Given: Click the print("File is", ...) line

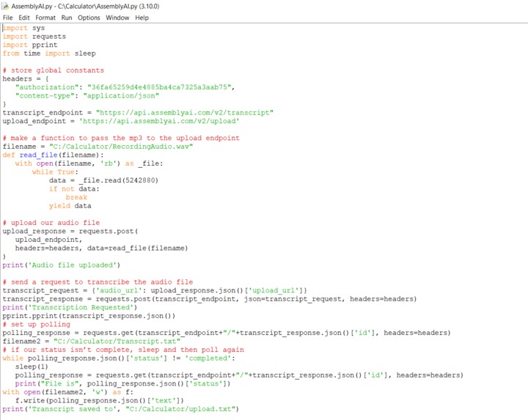Looking at the screenshot, I should tap(122, 383).
